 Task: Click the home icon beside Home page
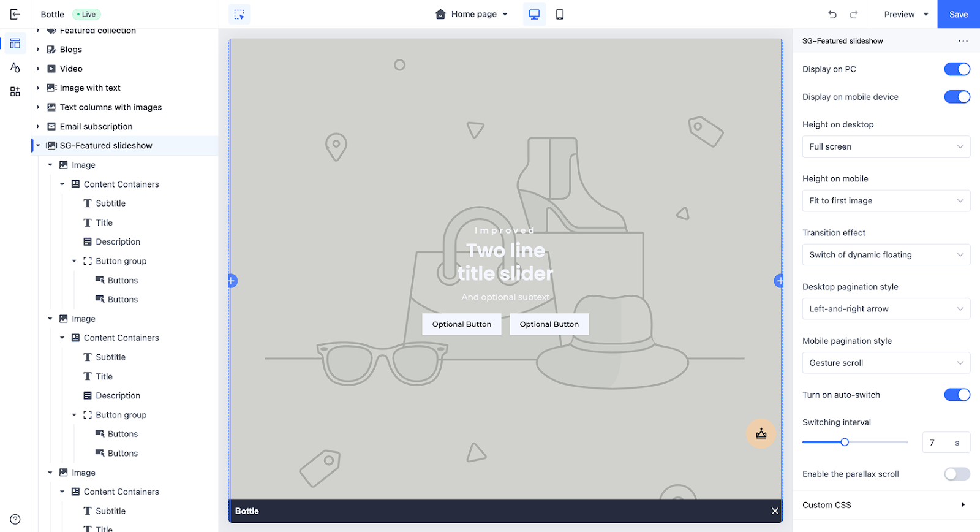coord(440,14)
